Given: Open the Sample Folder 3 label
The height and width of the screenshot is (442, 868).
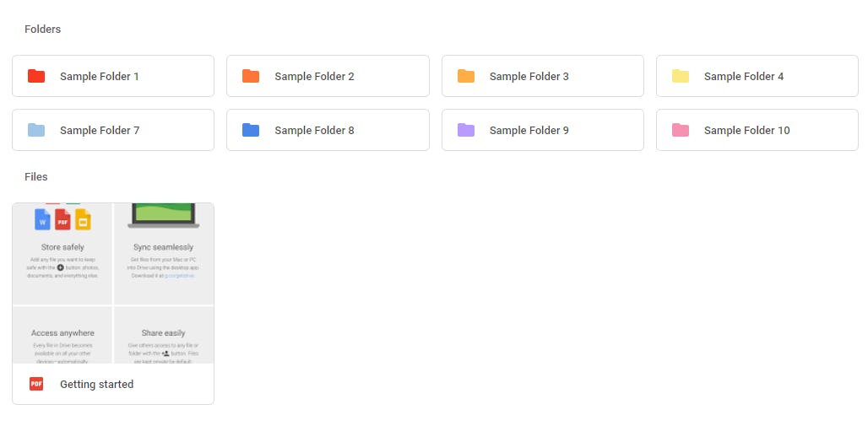Looking at the screenshot, I should [529, 76].
